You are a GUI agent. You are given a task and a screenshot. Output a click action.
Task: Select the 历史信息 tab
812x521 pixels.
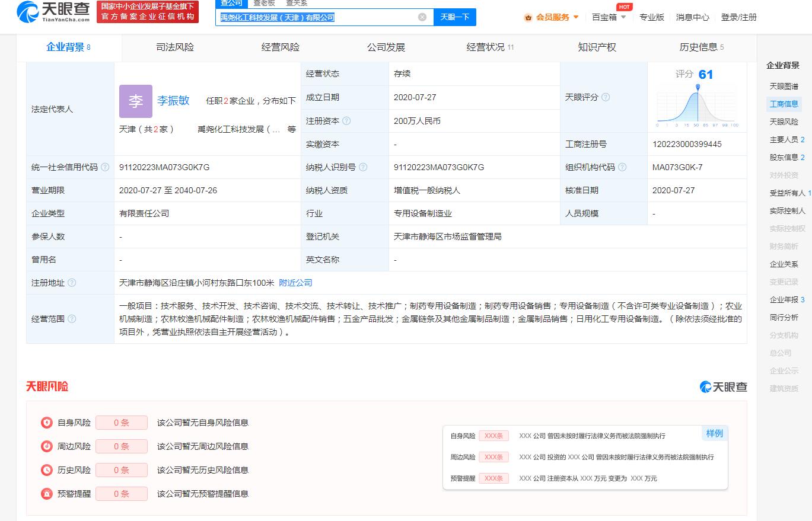pyautogui.click(x=702, y=47)
